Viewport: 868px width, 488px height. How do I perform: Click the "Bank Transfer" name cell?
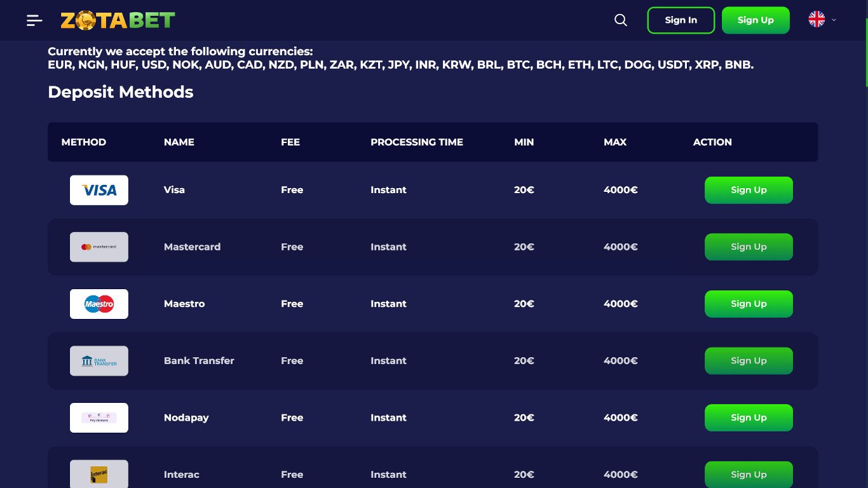[x=199, y=361]
